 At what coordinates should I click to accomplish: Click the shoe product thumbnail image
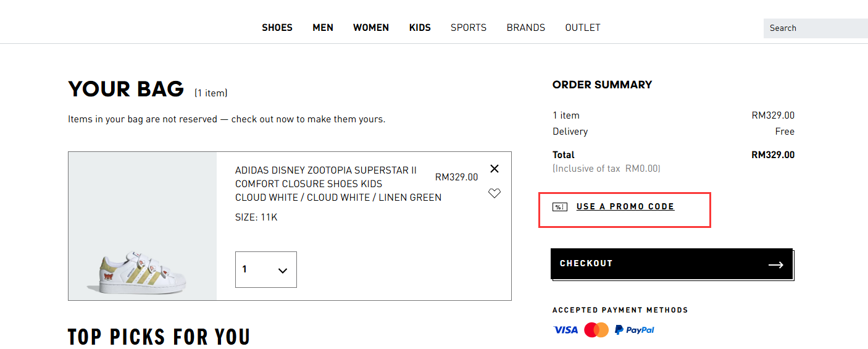(143, 272)
